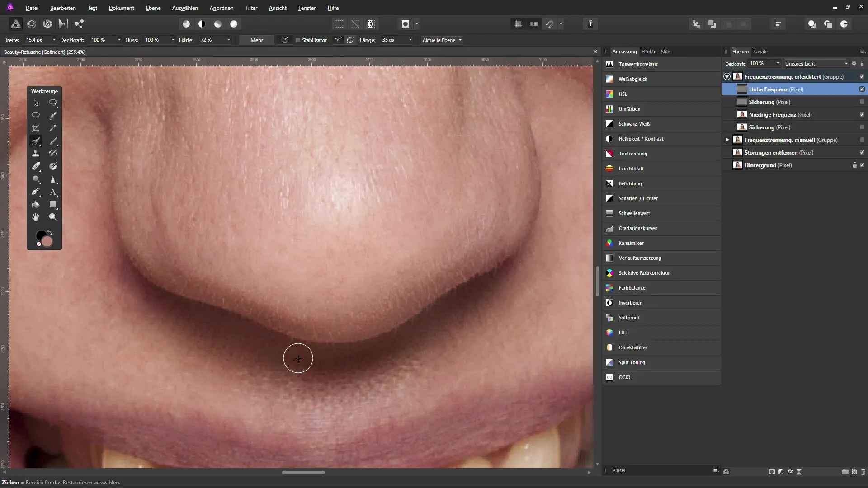Toggle visibility of Hohe Frequenz layer
The height and width of the screenshot is (488, 868).
click(862, 89)
